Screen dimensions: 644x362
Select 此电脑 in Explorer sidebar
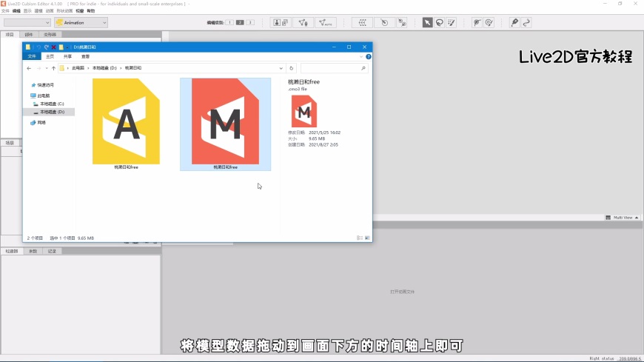click(x=43, y=95)
